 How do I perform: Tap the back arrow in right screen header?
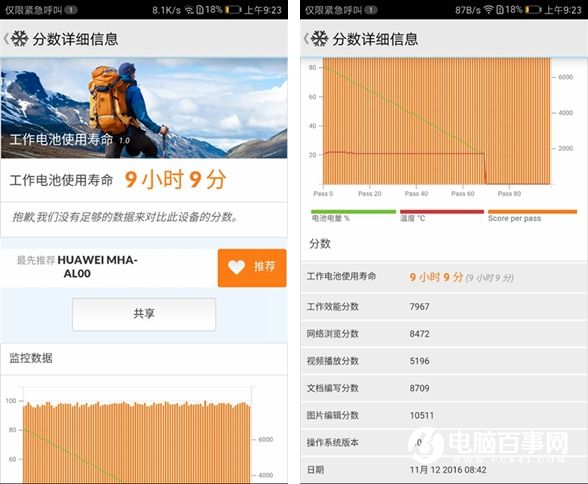point(306,39)
